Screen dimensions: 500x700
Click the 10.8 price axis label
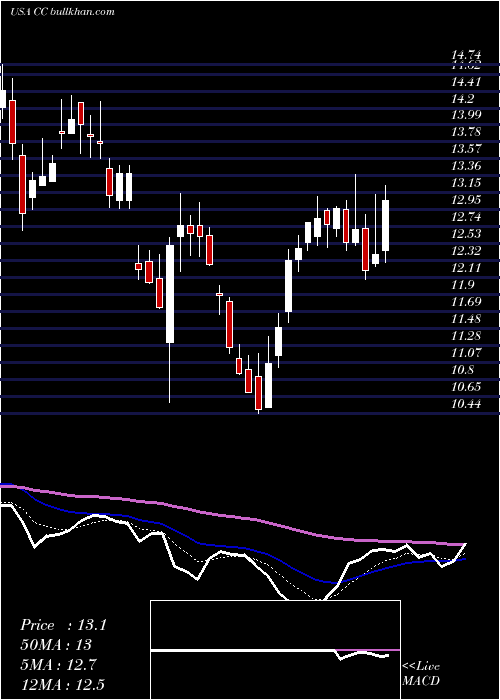coord(463,370)
